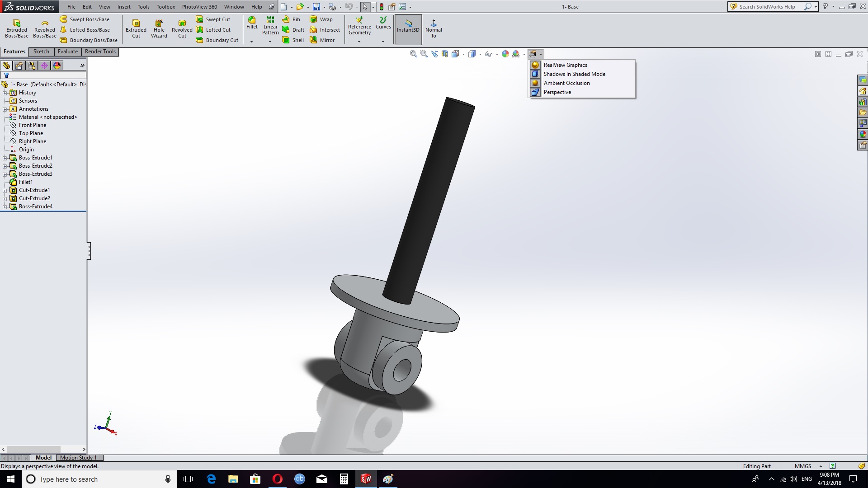The width and height of the screenshot is (868, 488).
Task: Switch to the Sketch tab
Action: [x=41, y=52]
